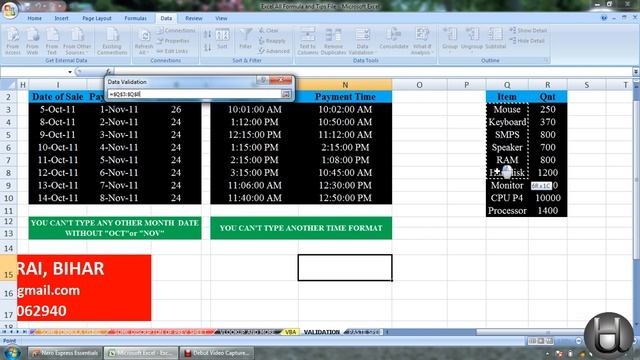Launch Text to Columns

tap(307, 41)
